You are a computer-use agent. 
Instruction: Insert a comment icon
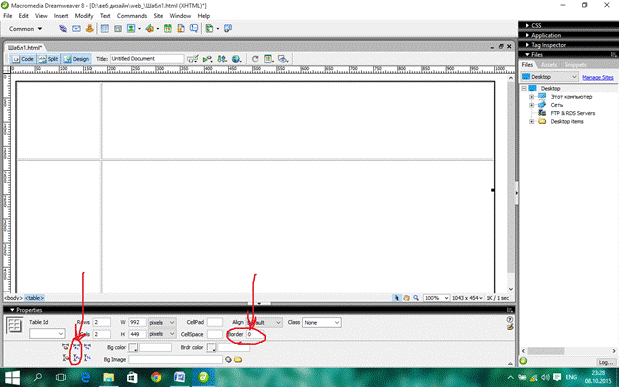pos(194,28)
